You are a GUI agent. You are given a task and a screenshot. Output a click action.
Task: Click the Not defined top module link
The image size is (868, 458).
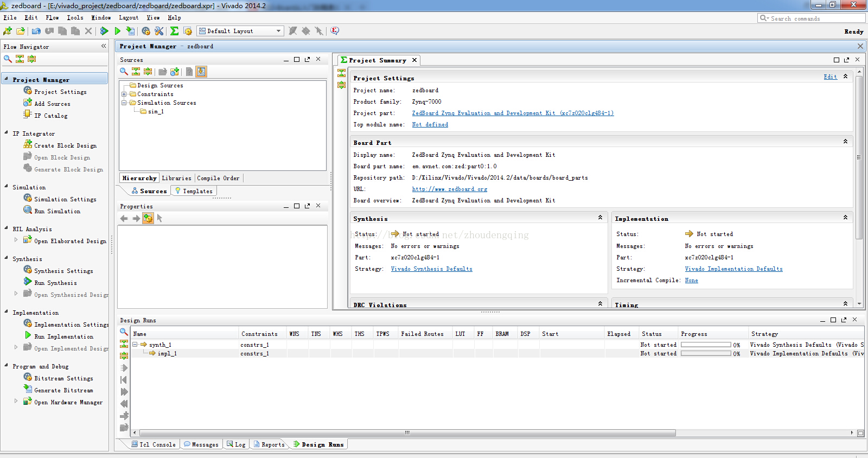[430, 125]
